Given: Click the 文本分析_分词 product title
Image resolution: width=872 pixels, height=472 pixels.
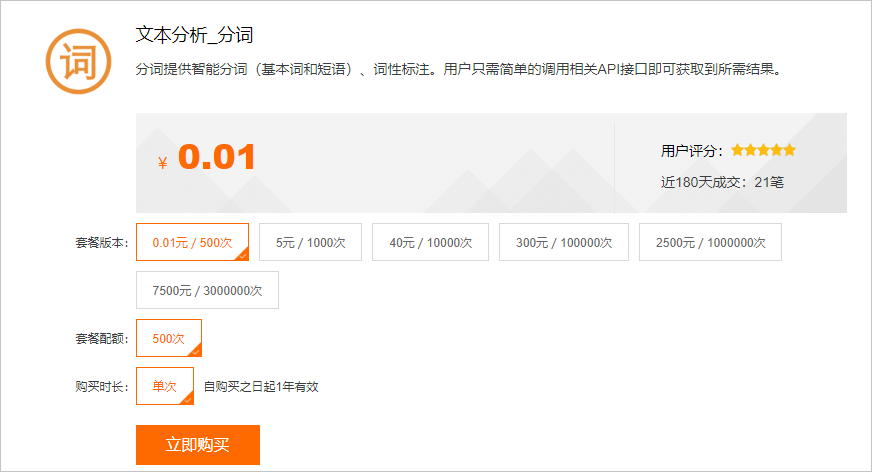Looking at the screenshot, I should (195, 35).
